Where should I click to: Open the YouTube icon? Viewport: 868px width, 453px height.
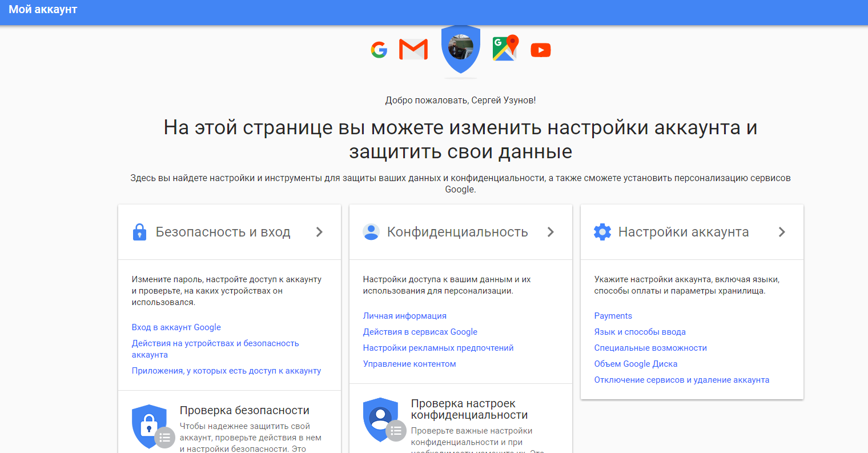click(x=541, y=50)
